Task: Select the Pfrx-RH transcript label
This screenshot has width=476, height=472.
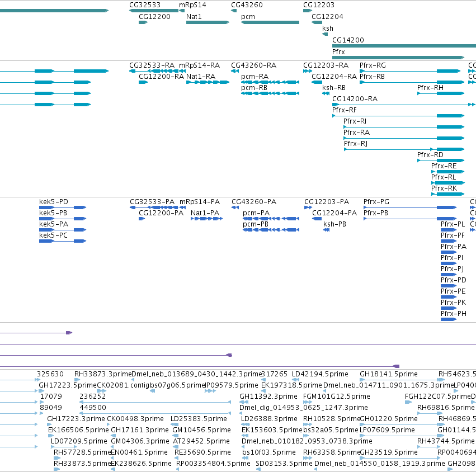Action: tap(430, 88)
